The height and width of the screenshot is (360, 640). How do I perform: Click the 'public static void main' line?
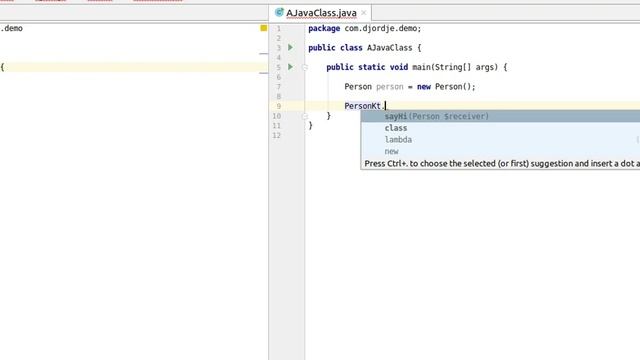[x=416, y=67]
